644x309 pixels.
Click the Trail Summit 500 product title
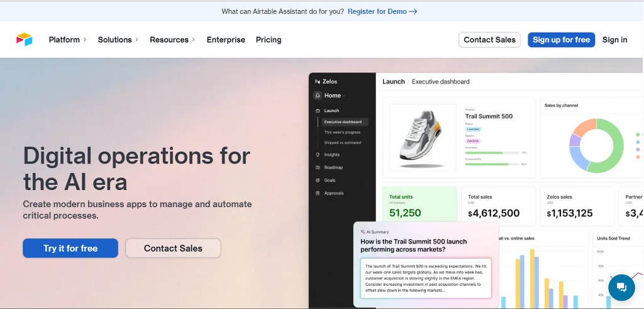pyautogui.click(x=489, y=116)
